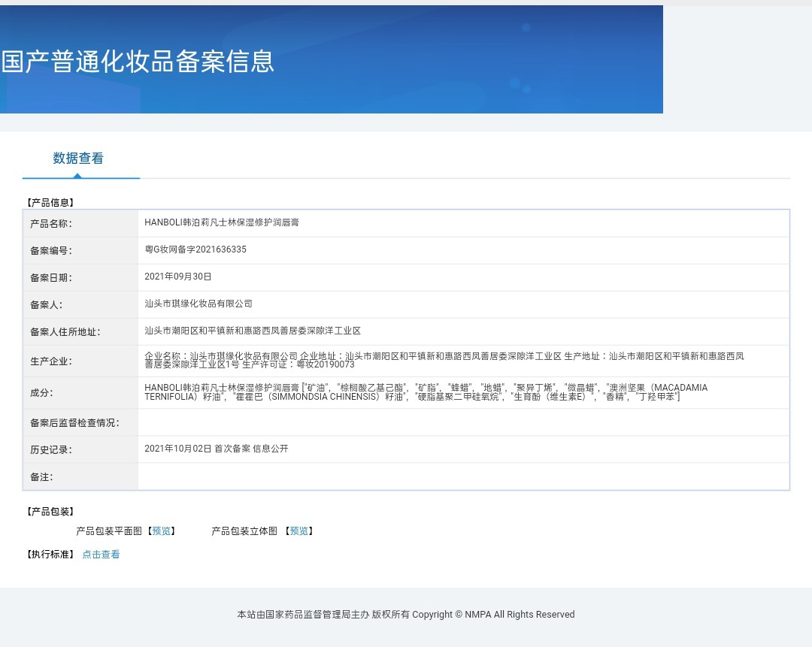Click 预览 link for 产品包装平面图
The height and width of the screenshot is (647, 812).
161,531
